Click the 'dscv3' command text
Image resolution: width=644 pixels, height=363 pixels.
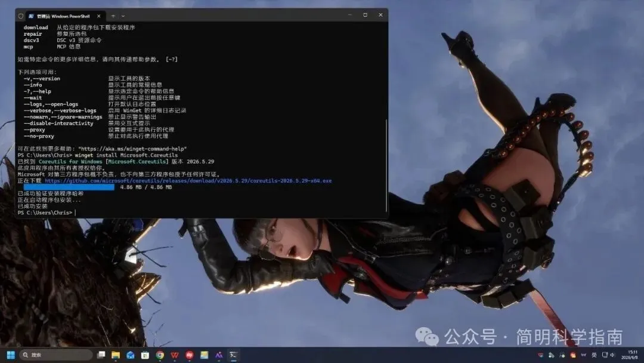tap(31, 40)
